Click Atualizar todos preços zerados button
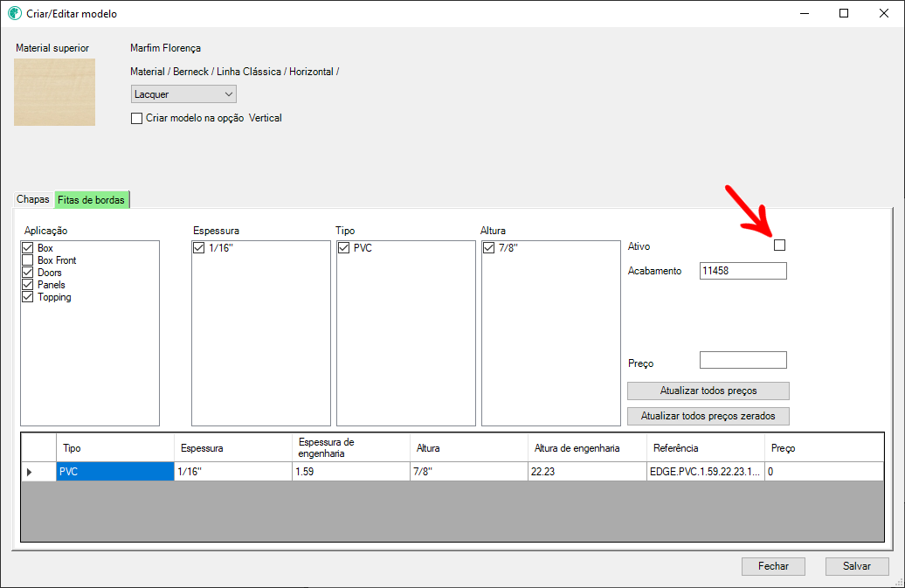Image resolution: width=905 pixels, height=588 pixels. [708, 416]
